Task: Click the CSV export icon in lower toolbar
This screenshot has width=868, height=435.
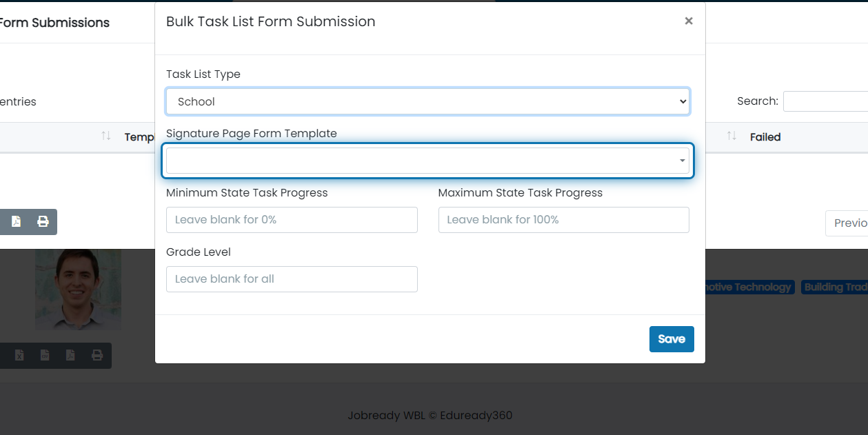Action: pos(45,356)
